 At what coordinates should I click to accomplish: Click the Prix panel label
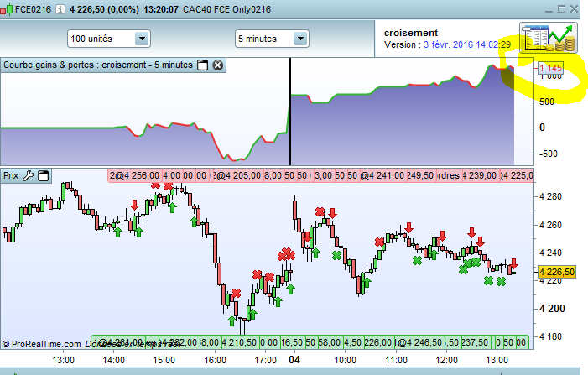click(x=11, y=175)
